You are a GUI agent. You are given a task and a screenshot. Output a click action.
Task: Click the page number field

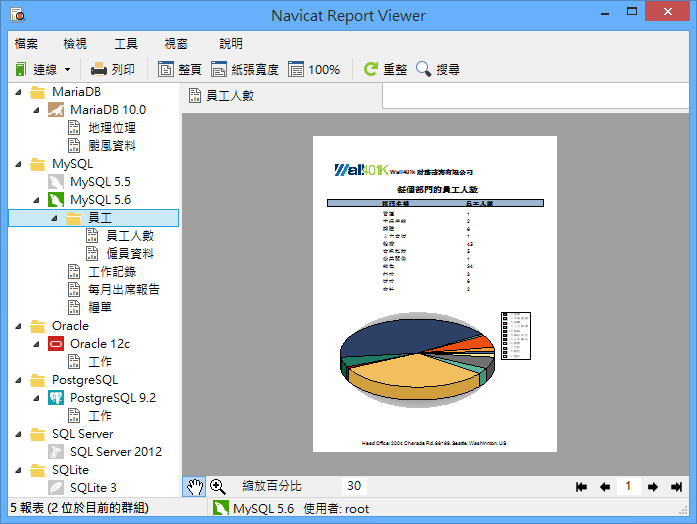pos(629,486)
